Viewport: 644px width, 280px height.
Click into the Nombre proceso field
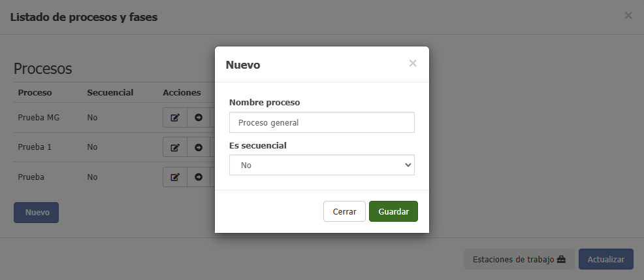pos(321,122)
